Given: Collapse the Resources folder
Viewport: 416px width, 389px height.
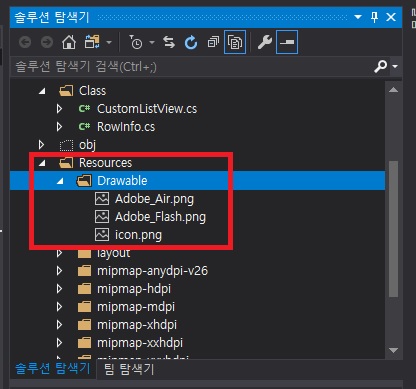Looking at the screenshot, I should [42, 163].
